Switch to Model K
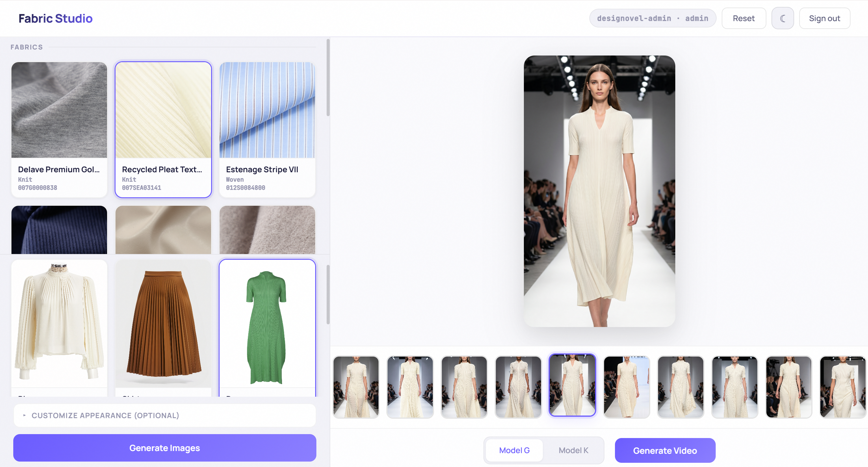Viewport: 868px width, 467px height. 573,450
